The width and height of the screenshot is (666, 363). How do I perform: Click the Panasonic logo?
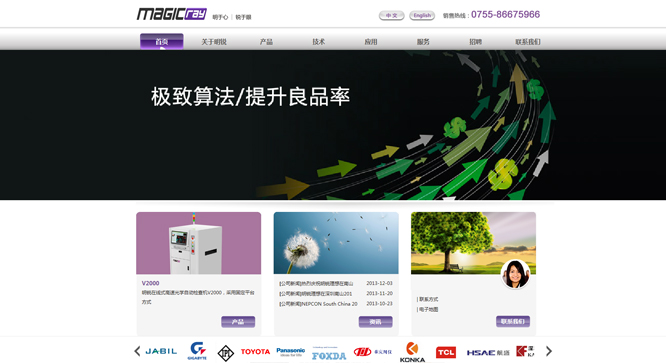291,352
